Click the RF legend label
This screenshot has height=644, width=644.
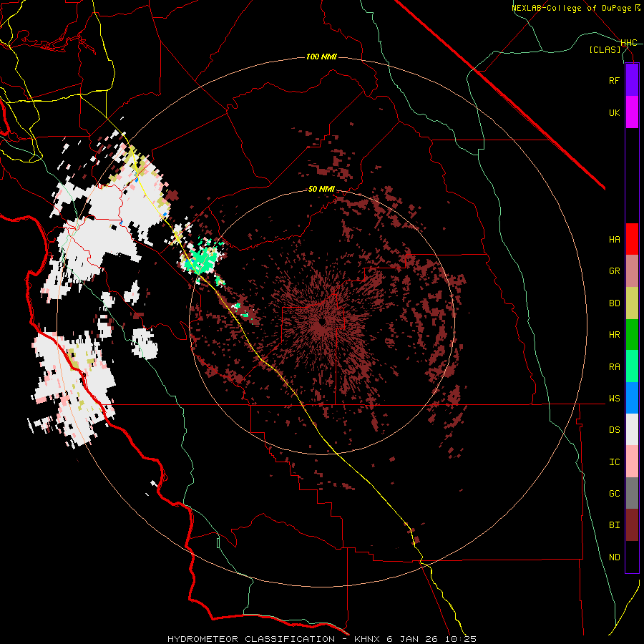[x=614, y=80]
